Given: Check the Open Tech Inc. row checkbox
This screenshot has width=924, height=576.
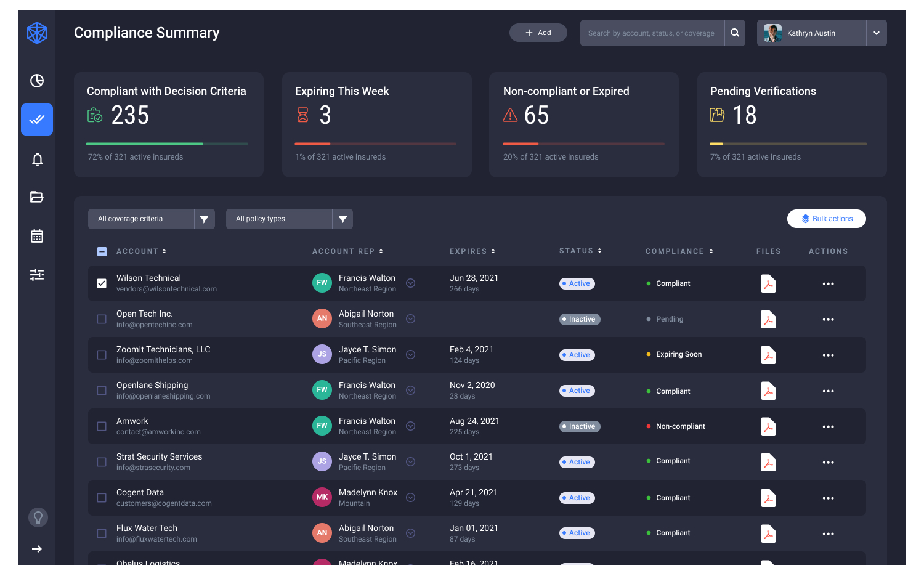Looking at the screenshot, I should (x=102, y=319).
